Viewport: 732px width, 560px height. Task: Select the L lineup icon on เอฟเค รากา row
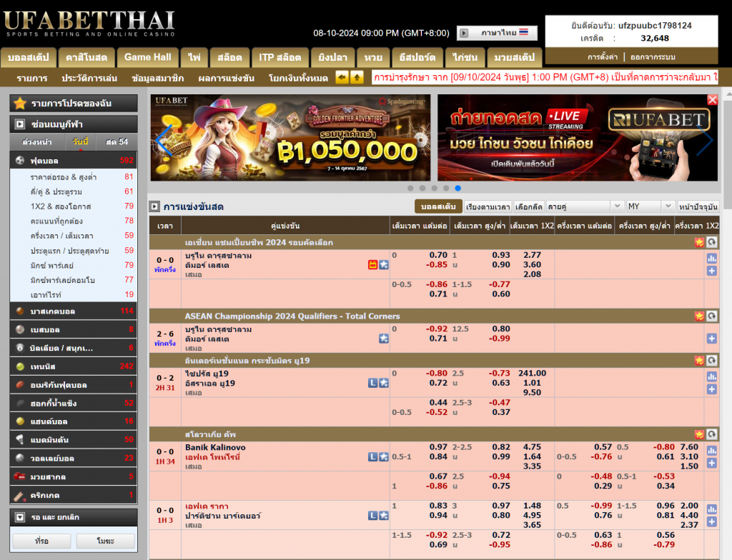click(x=372, y=514)
